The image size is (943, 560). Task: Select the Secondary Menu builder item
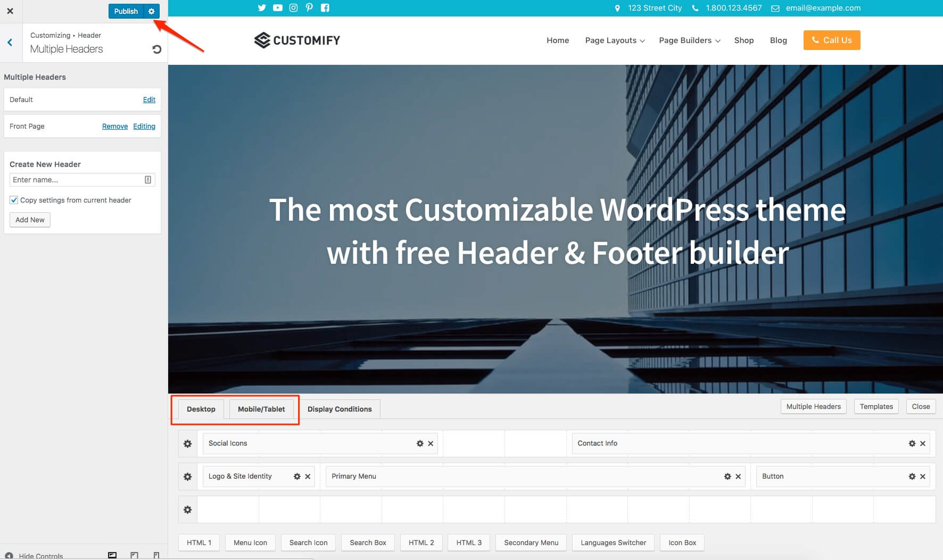click(x=531, y=542)
